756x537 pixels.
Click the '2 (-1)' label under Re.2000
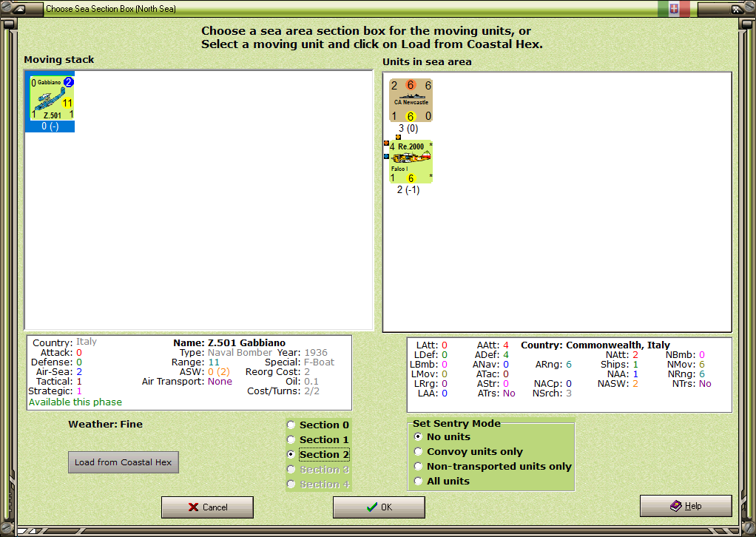[x=408, y=190]
